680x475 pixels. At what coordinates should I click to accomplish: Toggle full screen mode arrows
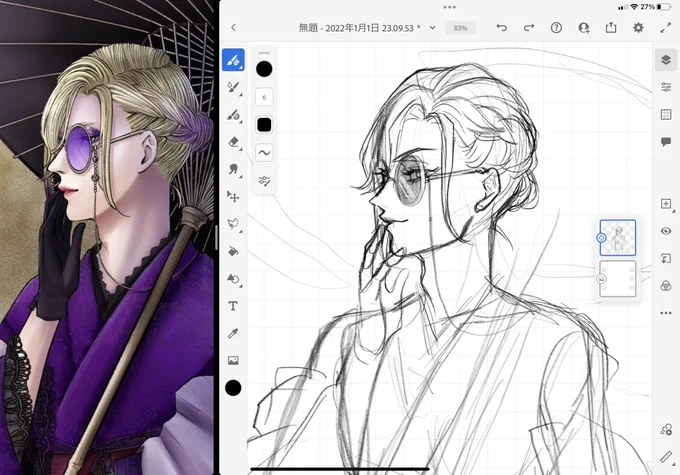[666, 28]
